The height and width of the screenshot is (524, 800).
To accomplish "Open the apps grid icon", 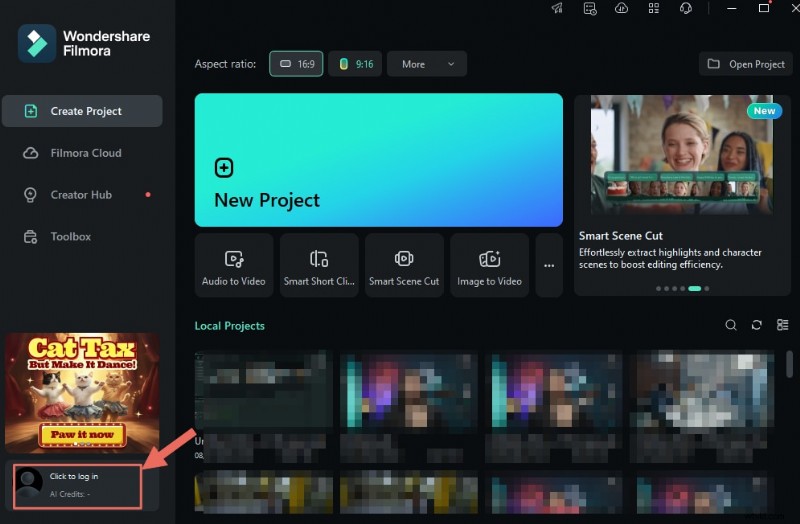I will [x=654, y=8].
